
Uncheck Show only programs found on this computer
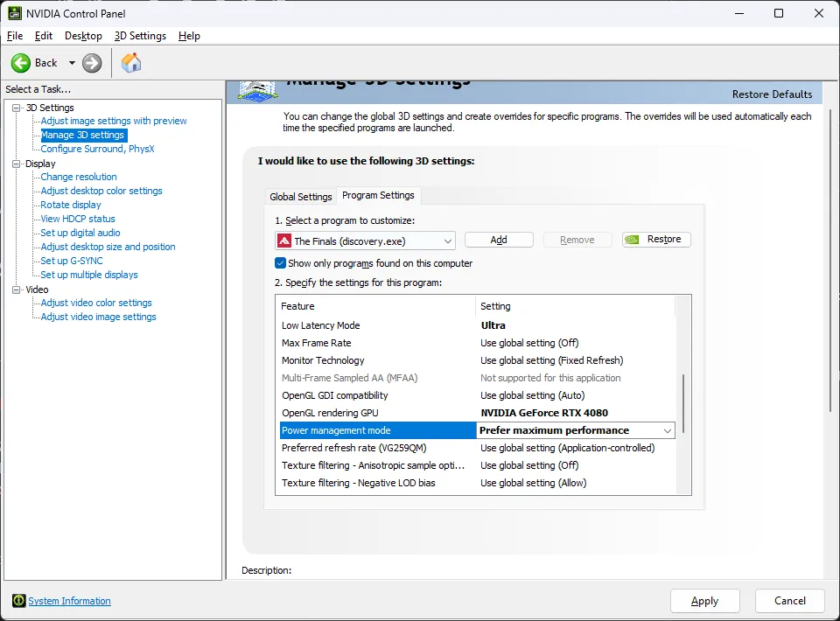[x=281, y=263]
